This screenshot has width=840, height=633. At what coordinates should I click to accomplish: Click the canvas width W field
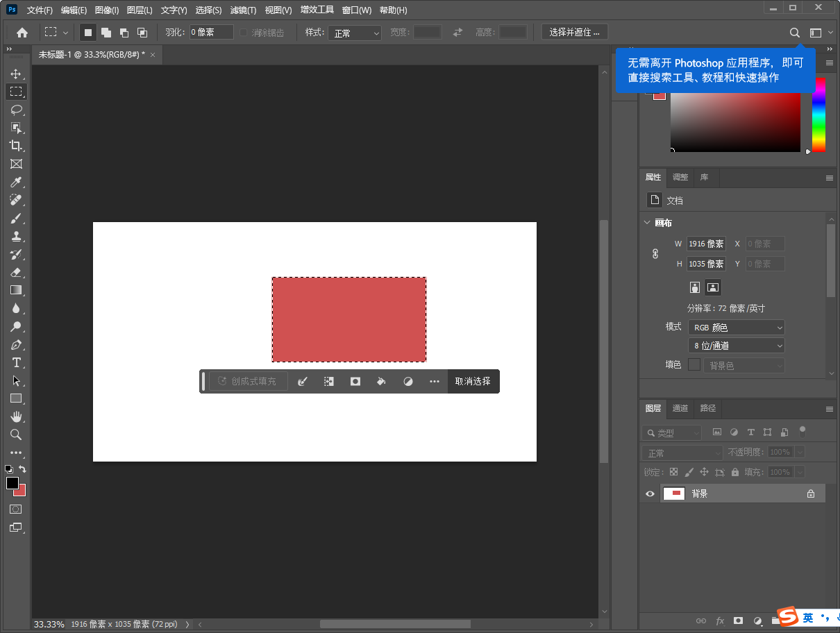706,244
